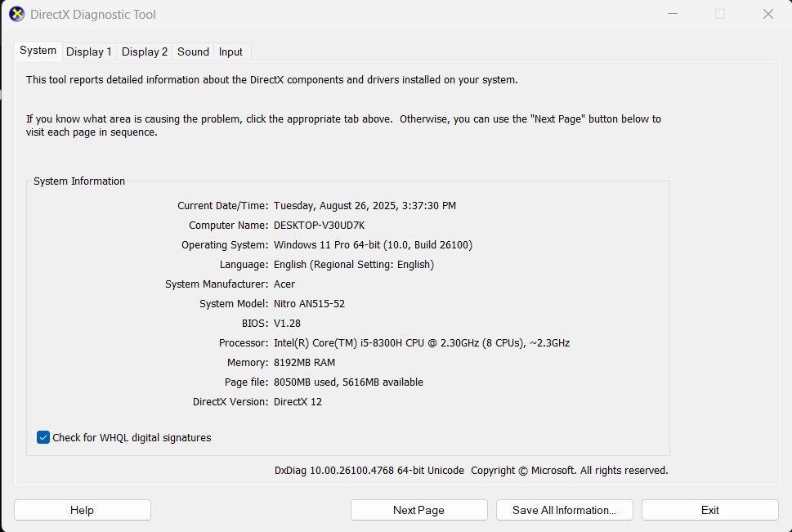Toggle Check for WHQL digital signatures checkbox

43,437
